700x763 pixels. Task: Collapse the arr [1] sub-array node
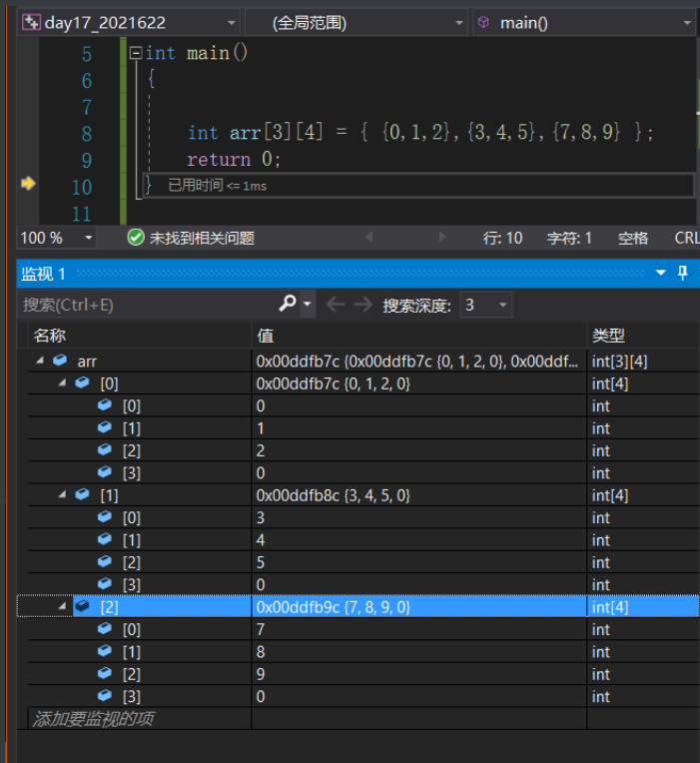point(62,495)
